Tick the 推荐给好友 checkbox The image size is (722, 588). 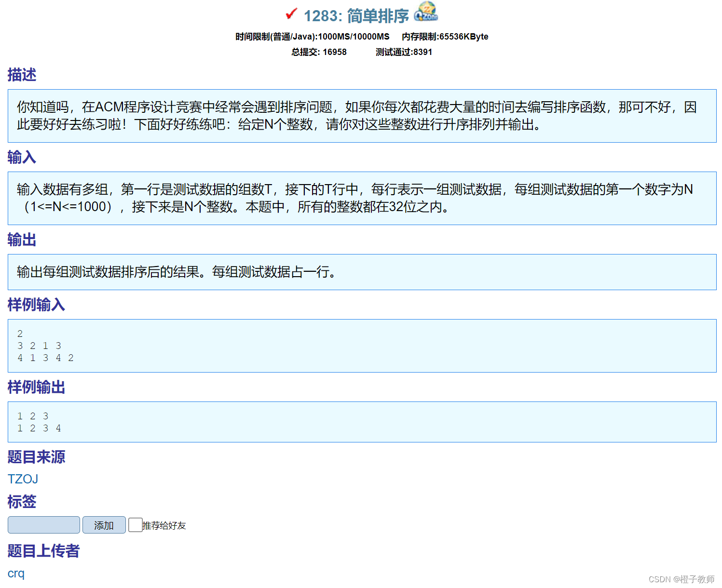coord(135,525)
